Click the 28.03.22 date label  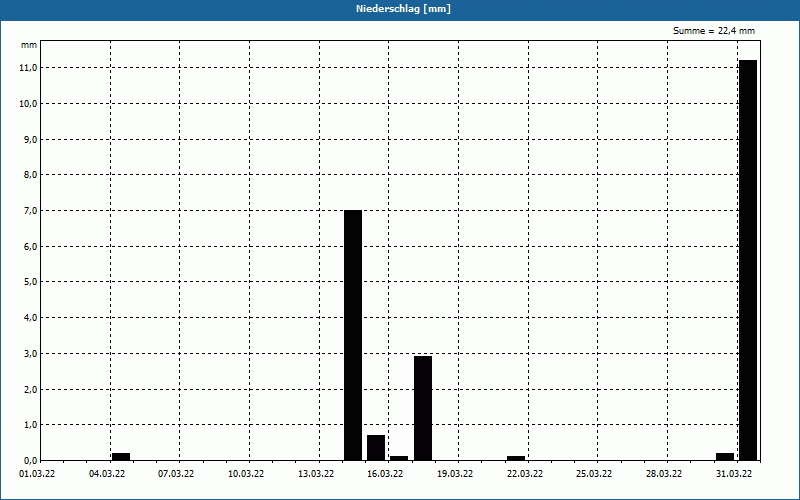point(664,474)
